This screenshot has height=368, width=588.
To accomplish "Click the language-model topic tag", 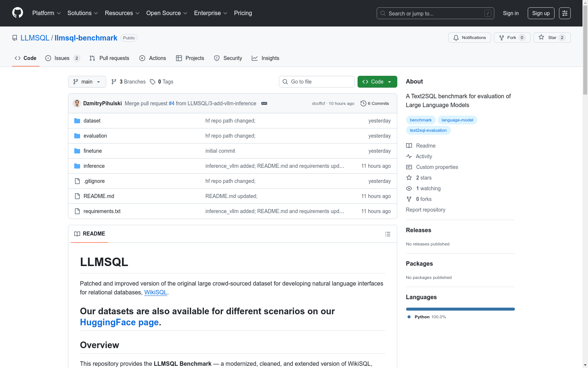I will pos(457,120).
